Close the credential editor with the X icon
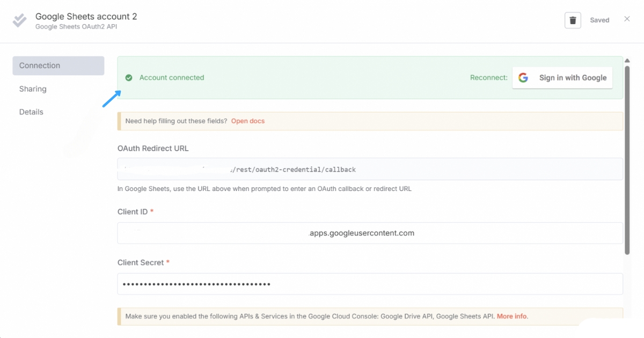Screen dimensions: 644x338 tap(627, 19)
